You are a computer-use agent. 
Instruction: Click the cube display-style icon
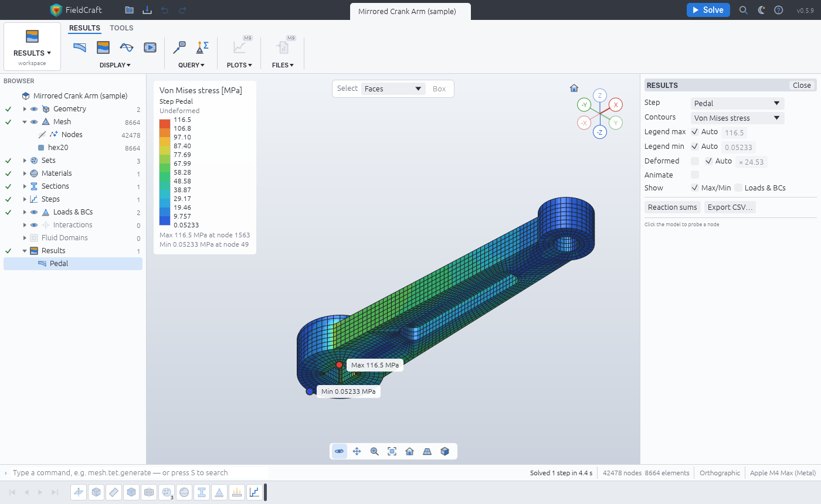[445, 451]
